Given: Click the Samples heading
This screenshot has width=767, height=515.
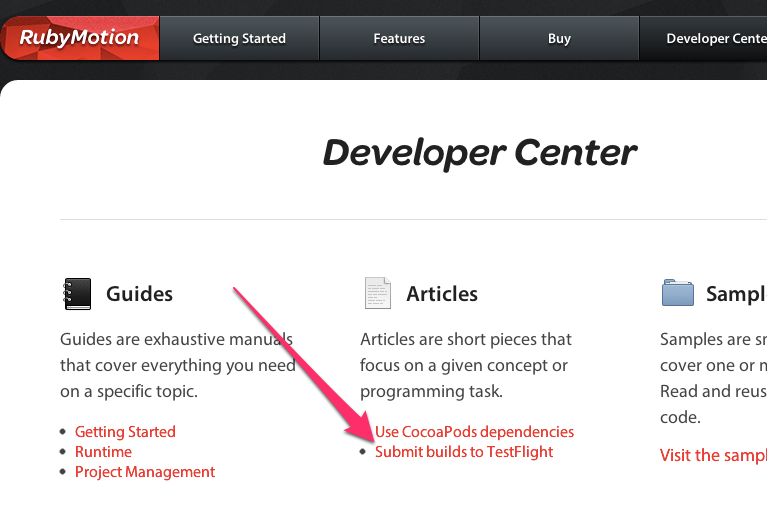Looking at the screenshot, I should [736, 294].
